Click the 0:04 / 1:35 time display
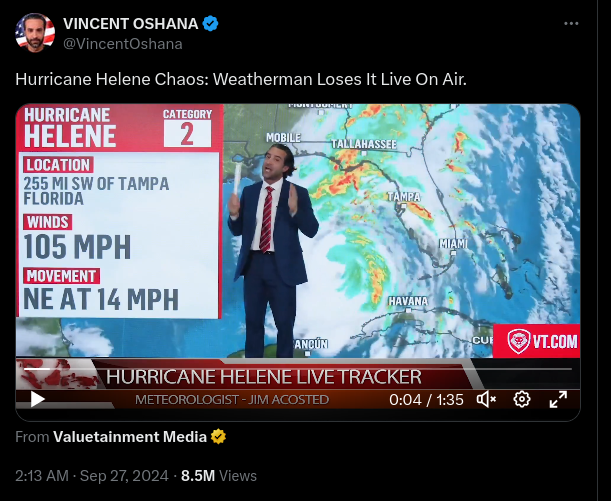The image size is (611, 501). (426, 400)
